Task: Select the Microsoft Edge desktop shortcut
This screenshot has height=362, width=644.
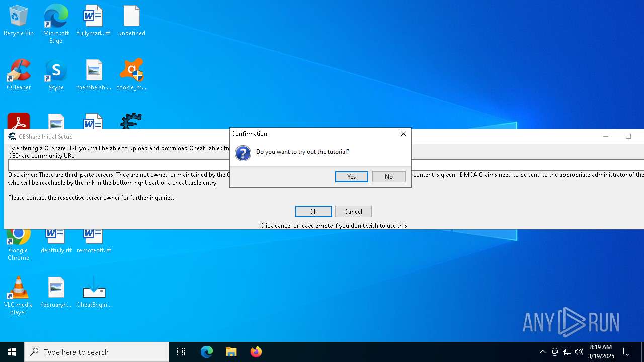Action: click(x=56, y=24)
